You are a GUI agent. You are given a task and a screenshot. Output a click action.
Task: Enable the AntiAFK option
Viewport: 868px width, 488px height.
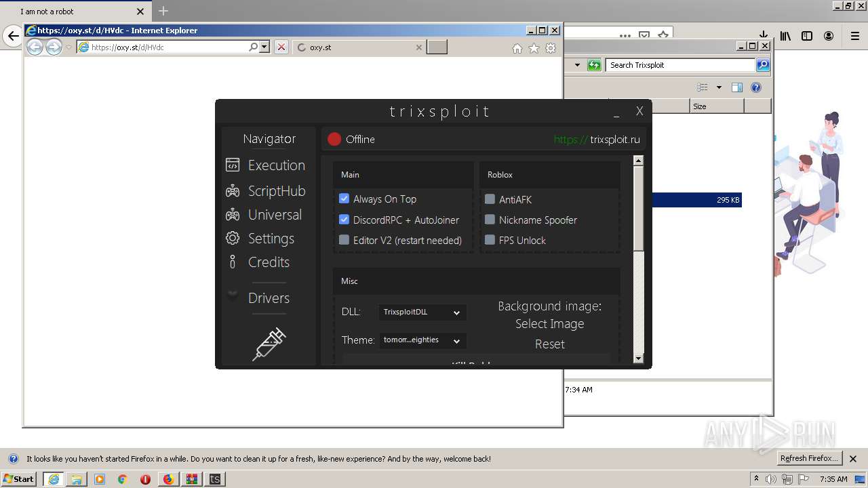[x=490, y=199]
